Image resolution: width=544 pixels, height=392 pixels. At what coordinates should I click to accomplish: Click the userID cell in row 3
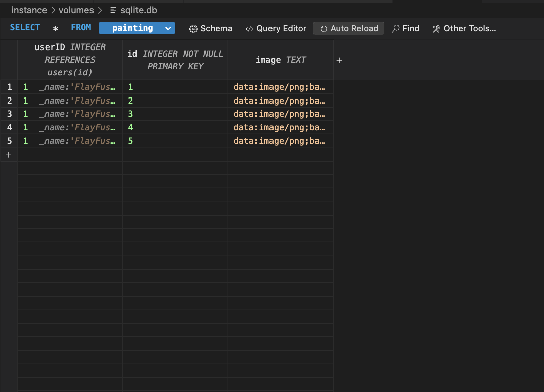[x=70, y=114]
